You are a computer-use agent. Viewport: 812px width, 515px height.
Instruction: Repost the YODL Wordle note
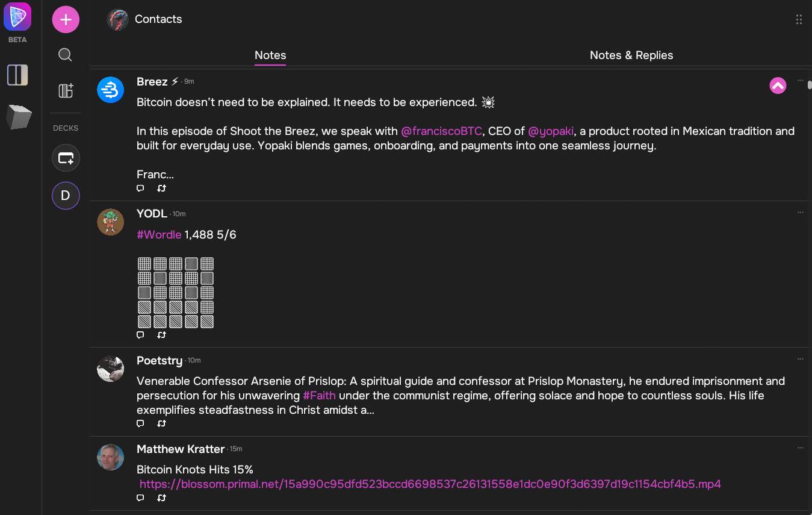(161, 335)
